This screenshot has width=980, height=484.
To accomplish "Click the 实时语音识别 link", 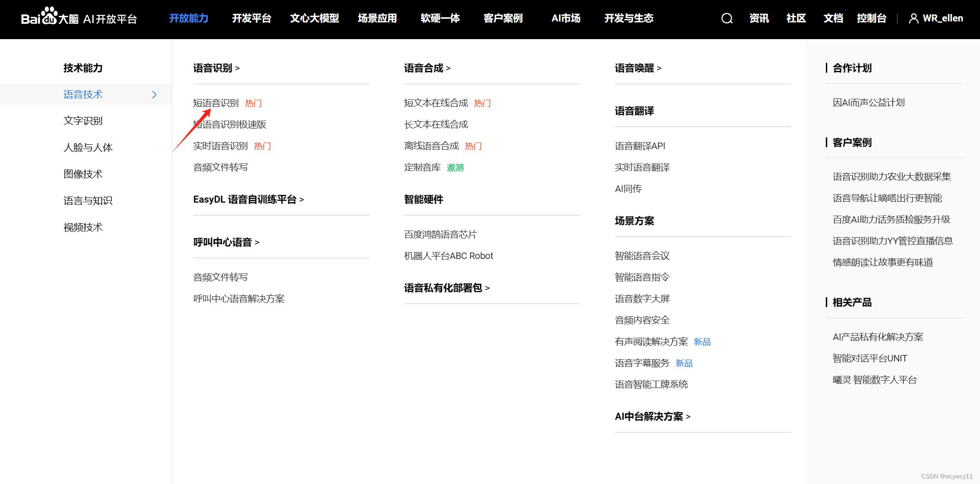I will (x=221, y=146).
